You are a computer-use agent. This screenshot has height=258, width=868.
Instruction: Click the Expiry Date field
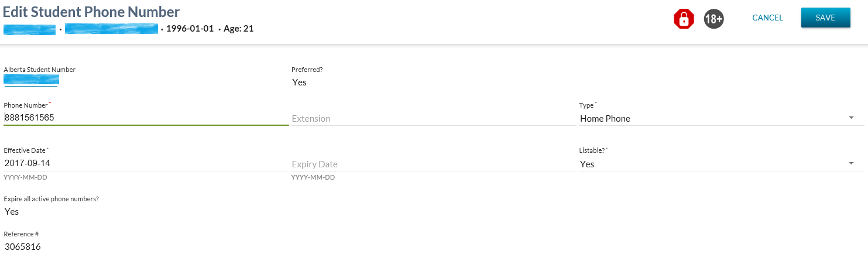tap(434, 164)
